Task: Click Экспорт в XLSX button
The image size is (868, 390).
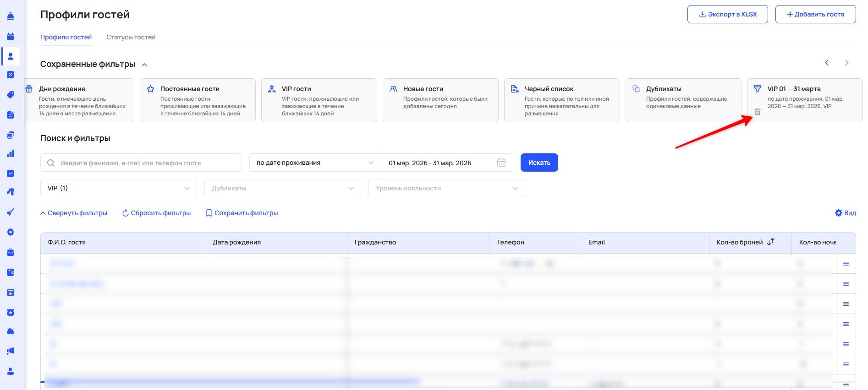Action: 727,14
